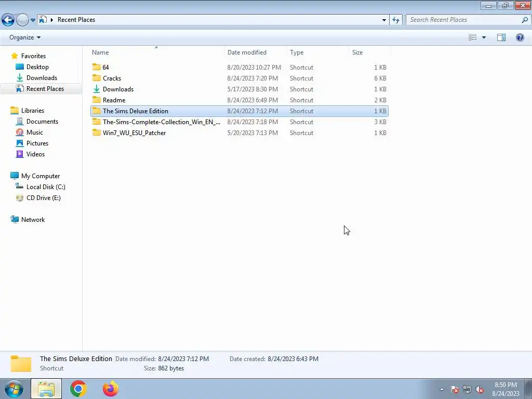Viewport: 532px width, 399px height.
Task: Click Date created value in details pane
Action: [293, 359]
